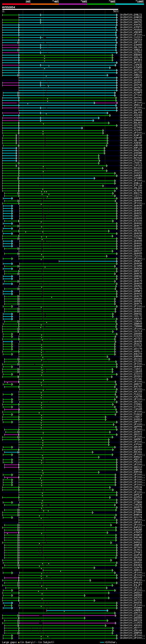This screenshot has height=644, width=146.
Task: Open the UniRef100_Q0WKV6 hit label
Action: pyautogui.click(x=131, y=17)
